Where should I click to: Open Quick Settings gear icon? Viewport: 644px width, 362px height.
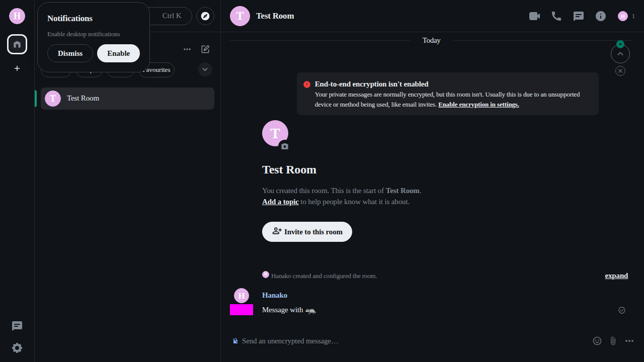click(x=17, y=348)
